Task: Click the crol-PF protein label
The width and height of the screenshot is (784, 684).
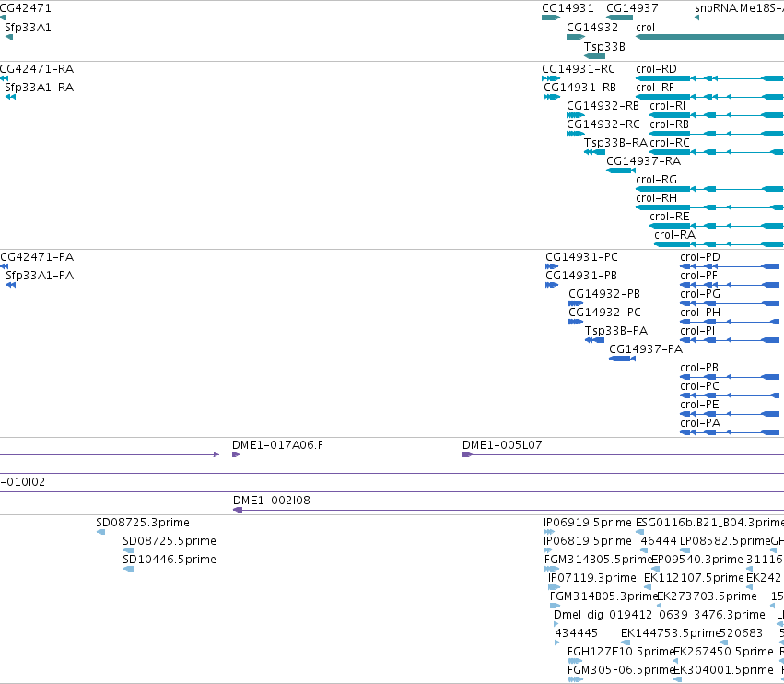Action: tap(698, 276)
